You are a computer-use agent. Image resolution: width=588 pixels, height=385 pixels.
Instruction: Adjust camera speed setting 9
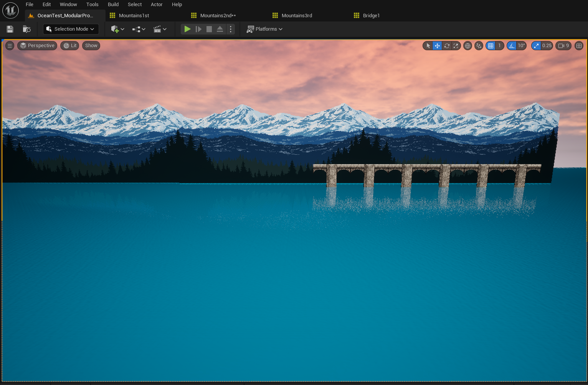tap(563, 46)
